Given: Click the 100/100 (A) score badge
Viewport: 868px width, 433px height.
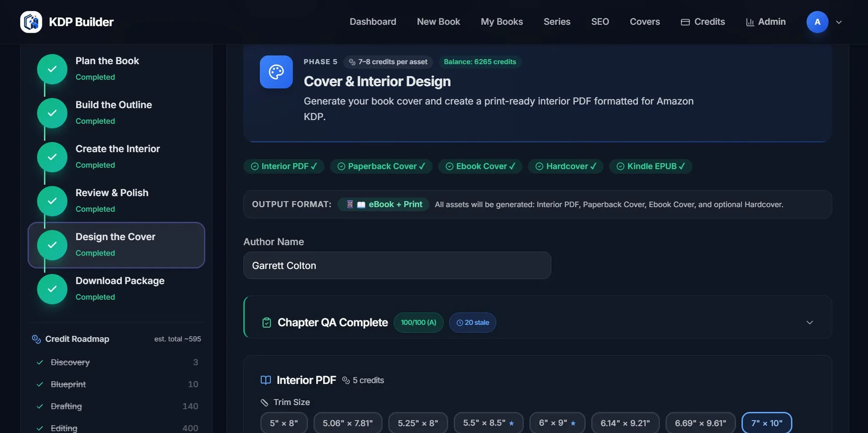Looking at the screenshot, I should click(x=419, y=323).
